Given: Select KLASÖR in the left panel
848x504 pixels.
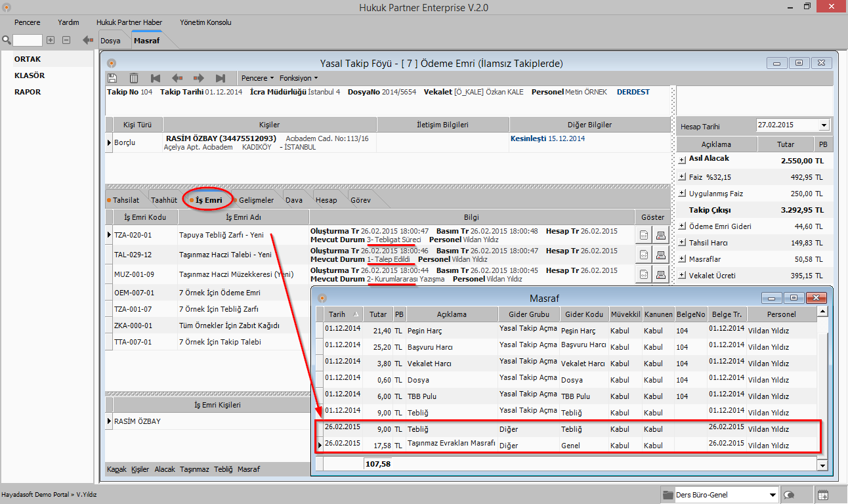Looking at the screenshot, I should click(30, 75).
